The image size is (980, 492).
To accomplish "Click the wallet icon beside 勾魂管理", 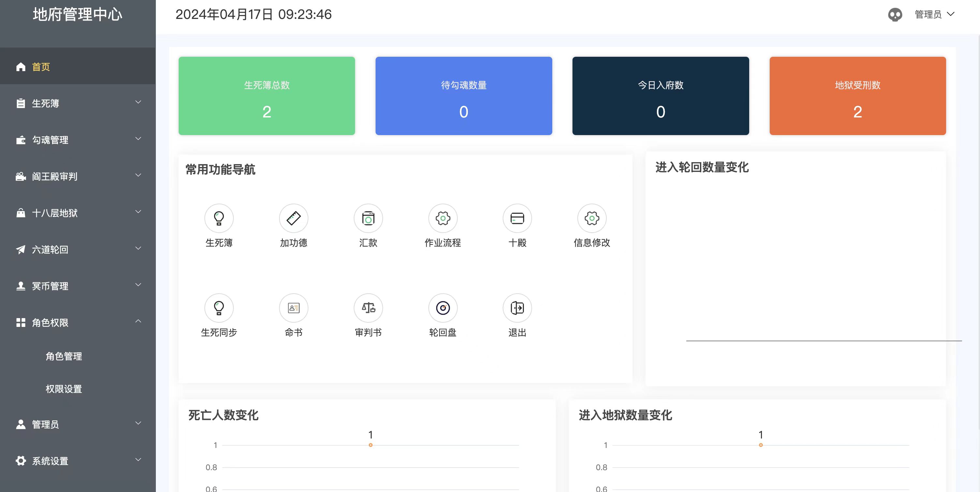I will click(x=21, y=140).
